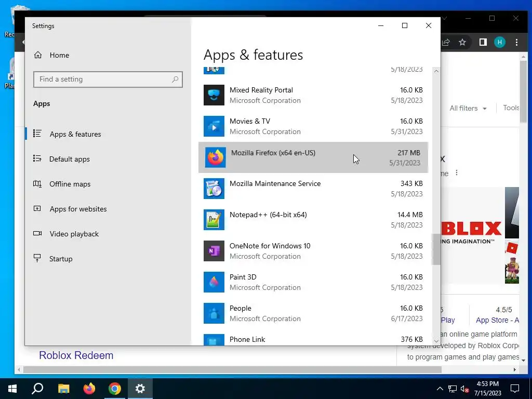
Task: Click the Settings gear in taskbar
Action: (x=140, y=389)
